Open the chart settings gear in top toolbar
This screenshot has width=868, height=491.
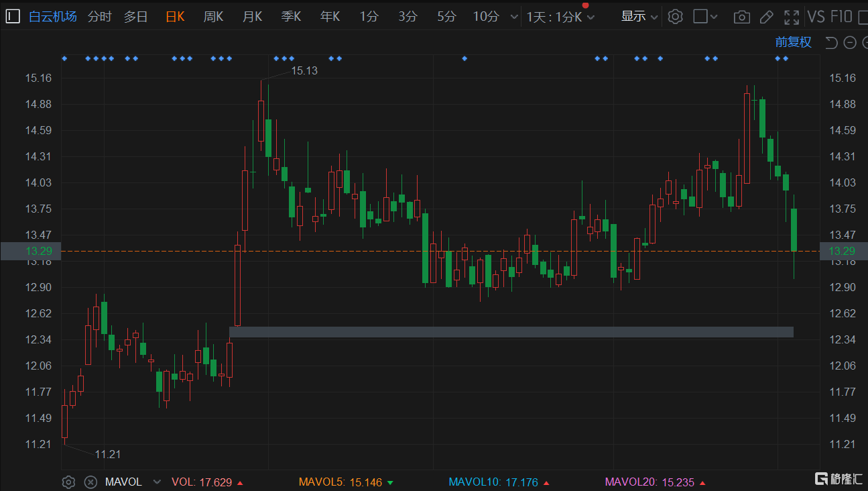676,17
